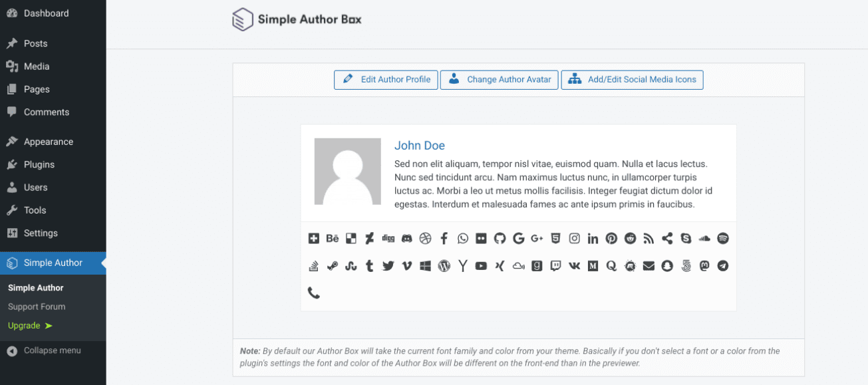Screen dimensions: 868x385
Task: Click the Instagram icon
Action: pyautogui.click(x=574, y=238)
